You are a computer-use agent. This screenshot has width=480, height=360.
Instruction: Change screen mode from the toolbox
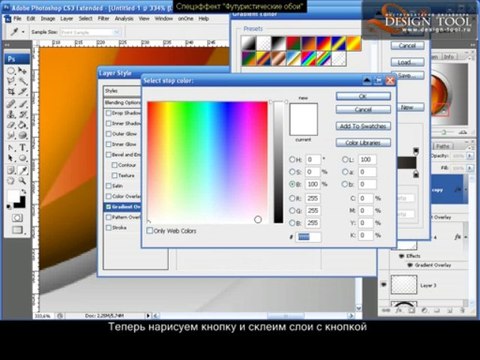pos(18,230)
